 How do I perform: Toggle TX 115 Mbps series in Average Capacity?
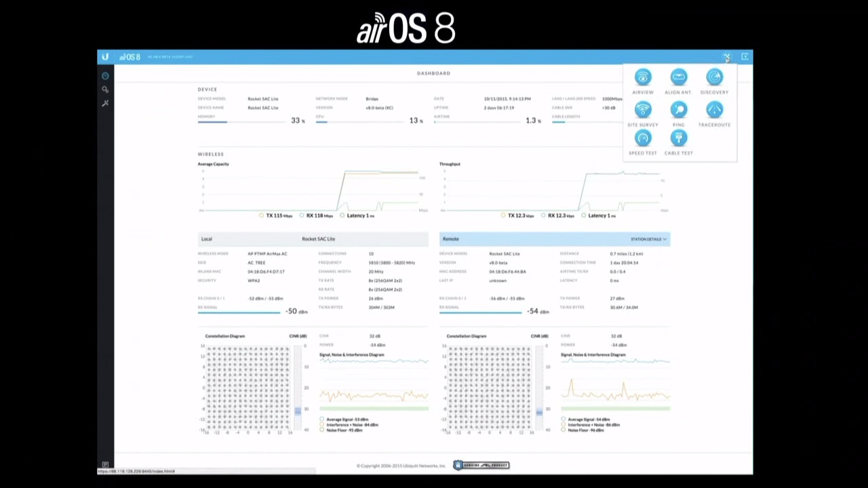(x=276, y=216)
